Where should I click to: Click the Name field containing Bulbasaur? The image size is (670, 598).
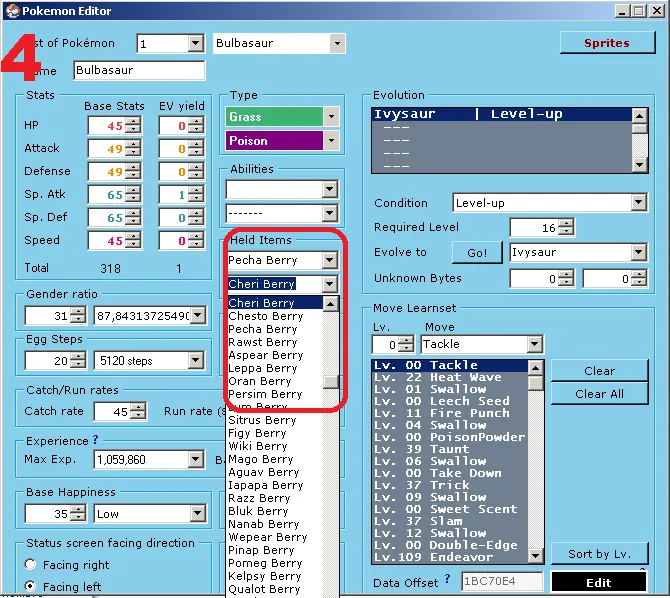[139, 70]
